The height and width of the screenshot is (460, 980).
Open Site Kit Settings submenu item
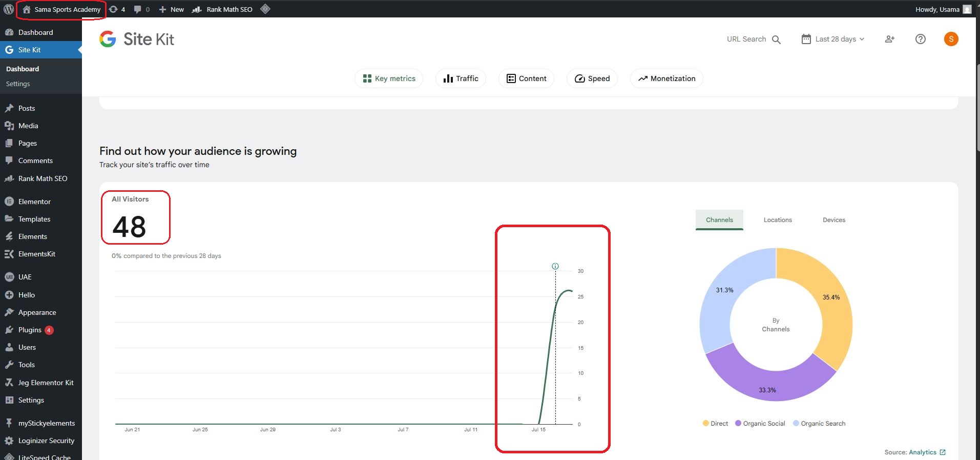[x=18, y=84]
